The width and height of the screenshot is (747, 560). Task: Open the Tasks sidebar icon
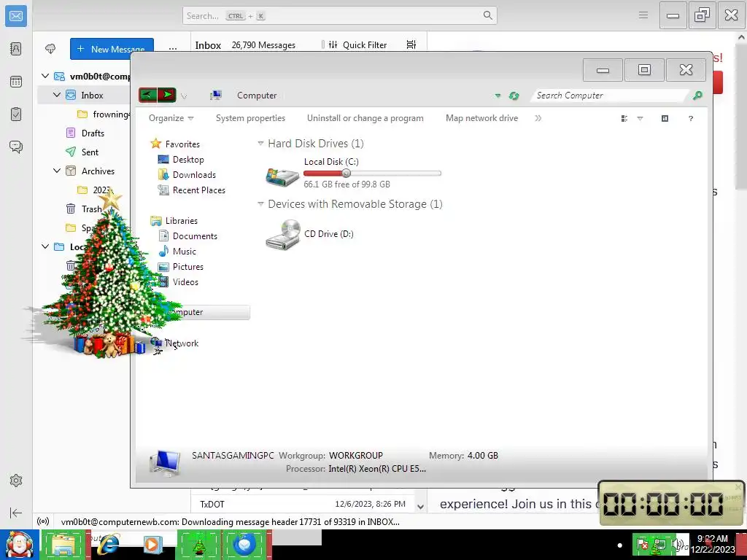point(16,114)
